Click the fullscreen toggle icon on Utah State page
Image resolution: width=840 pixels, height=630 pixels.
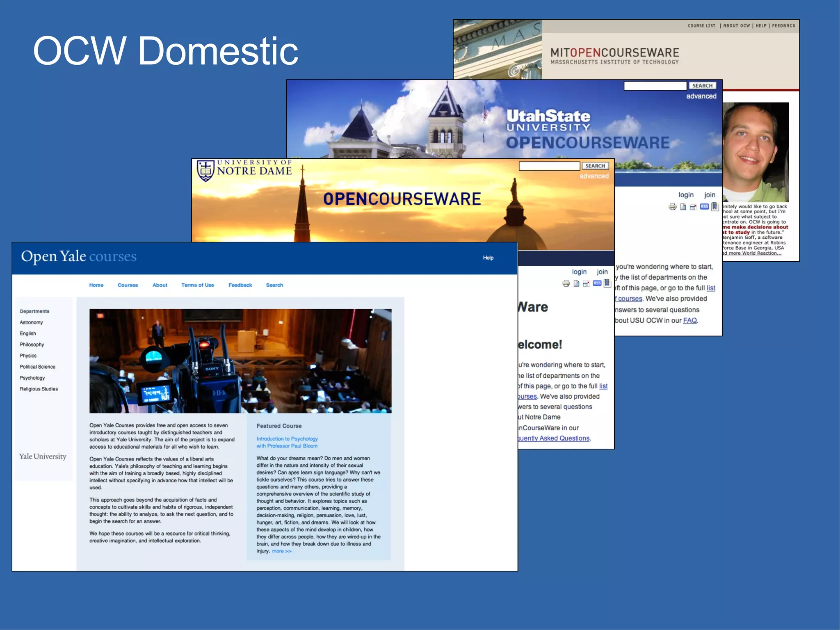pyautogui.click(x=693, y=207)
